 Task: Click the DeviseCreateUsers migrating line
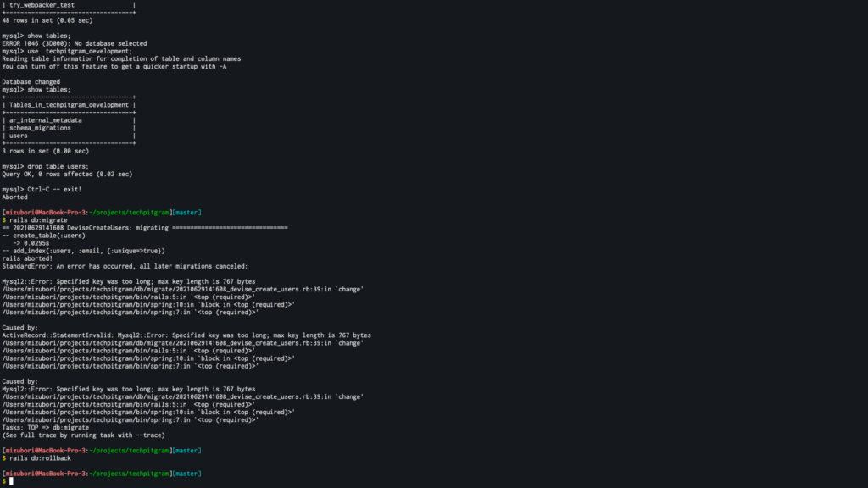click(x=145, y=227)
